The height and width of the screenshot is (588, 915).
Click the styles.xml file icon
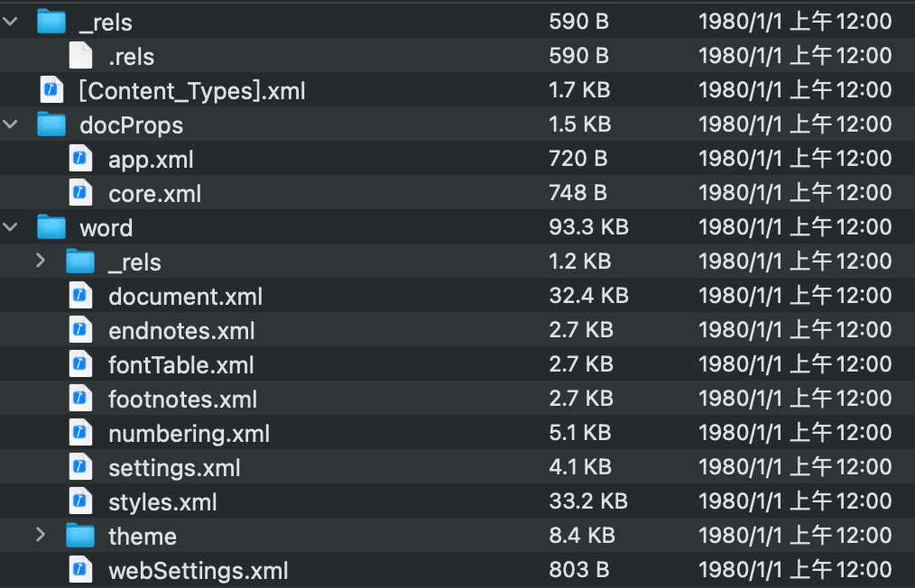tap(80, 501)
